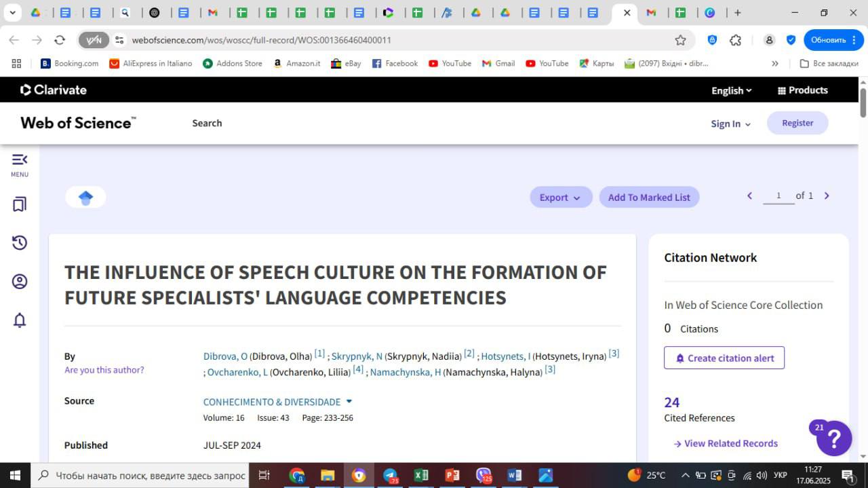Screen dimensions: 868x488
Task: Click Create citation alert button
Action: pyautogui.click(x=724, y=358)
